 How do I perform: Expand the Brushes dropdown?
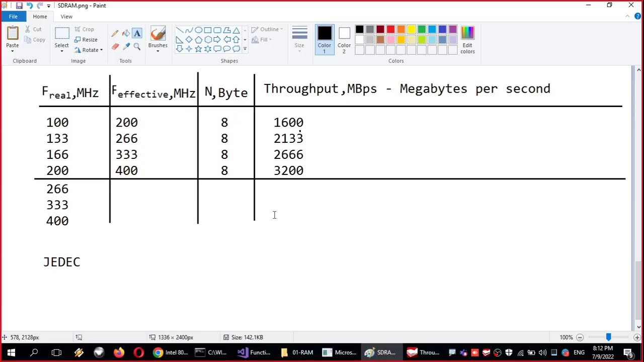tap(157, 51)
